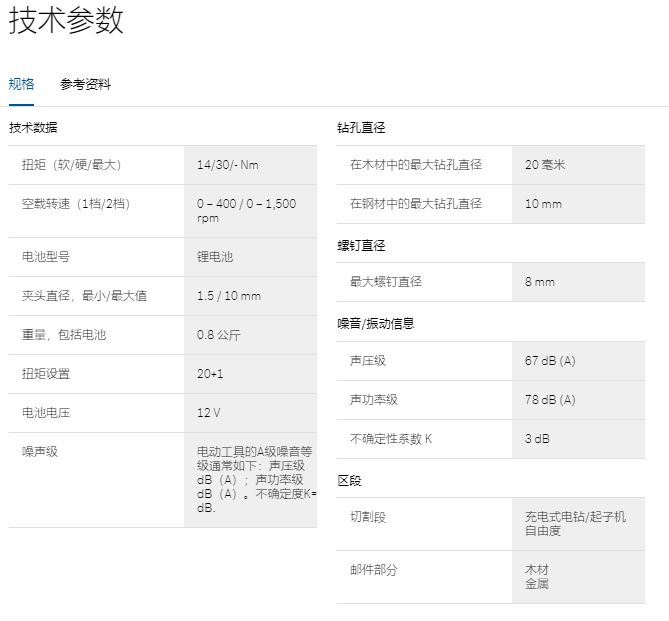Screen dimensions: 669x621
Task: Open the 参考资料 tab
Action: 85,84
